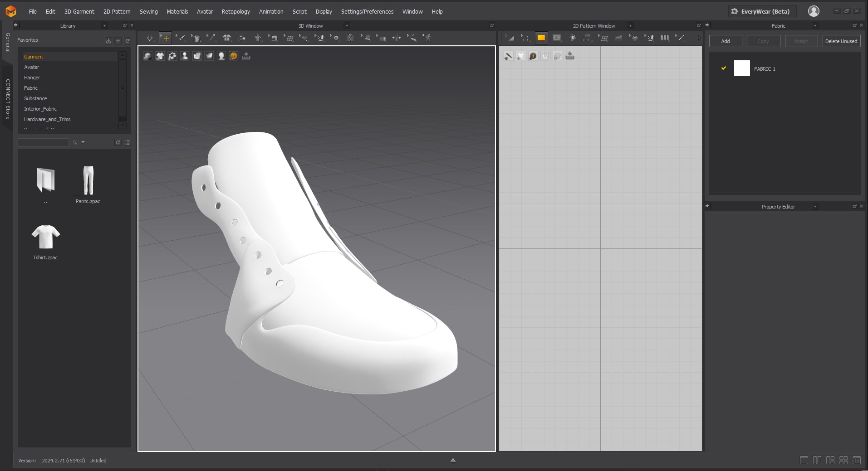This screenshot has width=868, height=471.
Task: Open the Retopology menu
Action: tap(235, 11)
